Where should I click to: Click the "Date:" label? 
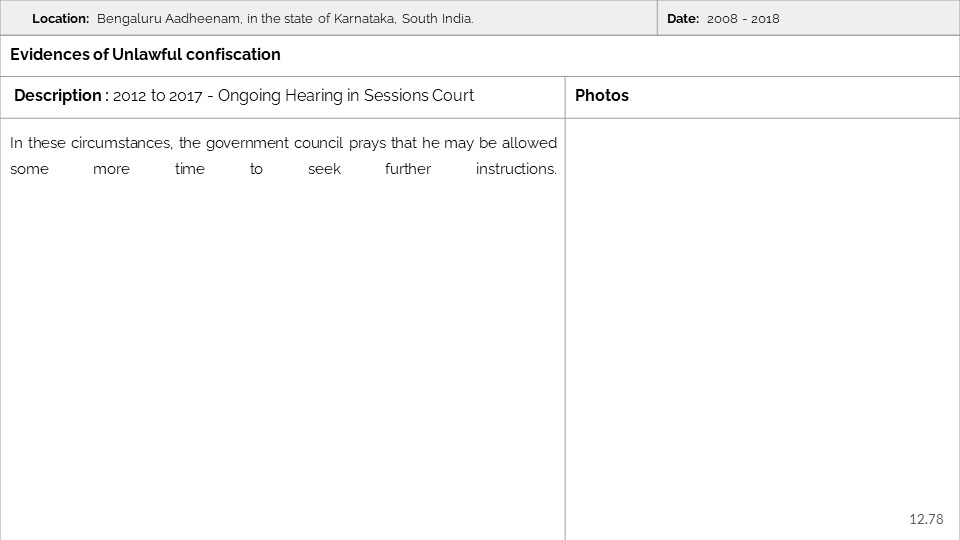pyautogui.click(x=683, y=19)
